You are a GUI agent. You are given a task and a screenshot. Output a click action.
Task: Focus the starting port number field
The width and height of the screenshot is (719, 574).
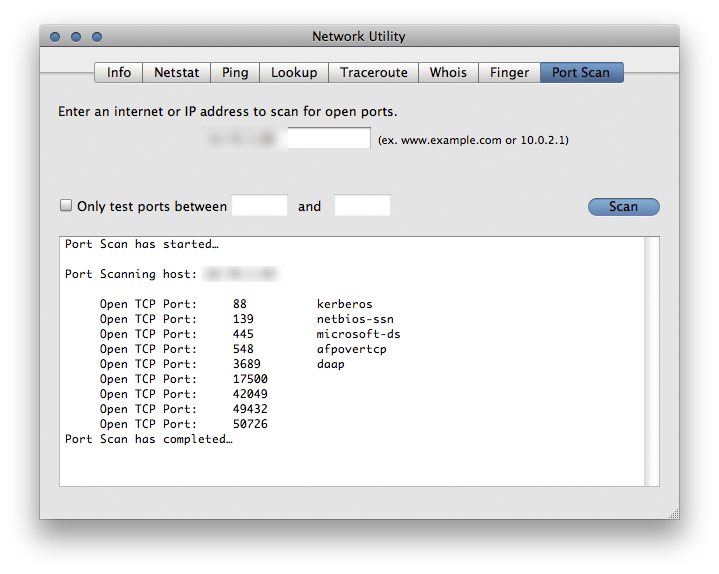[x=259, y=206]
